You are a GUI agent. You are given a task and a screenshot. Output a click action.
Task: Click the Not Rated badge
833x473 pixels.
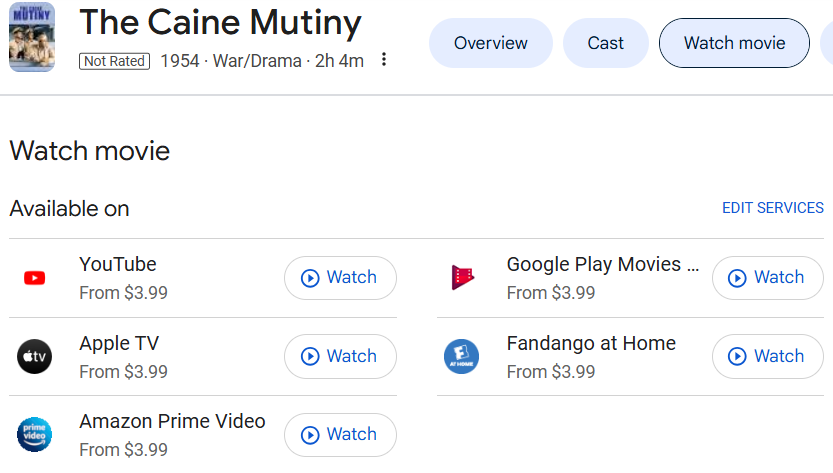click(114, 61)
